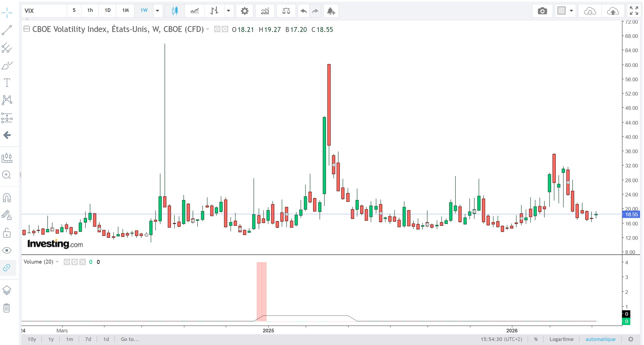Enter fullscreen chart mode
644x345 pixels.
coord(634,11)
